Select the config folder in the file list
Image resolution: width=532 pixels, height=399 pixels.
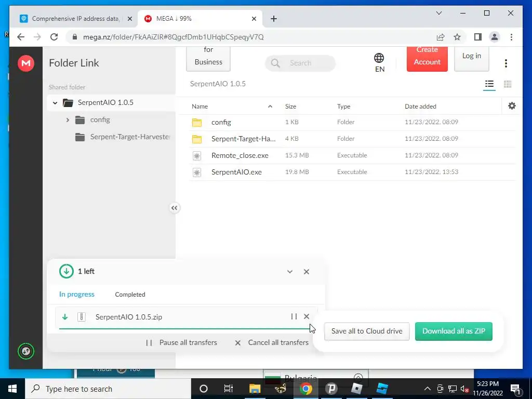(x=352, y=122)
